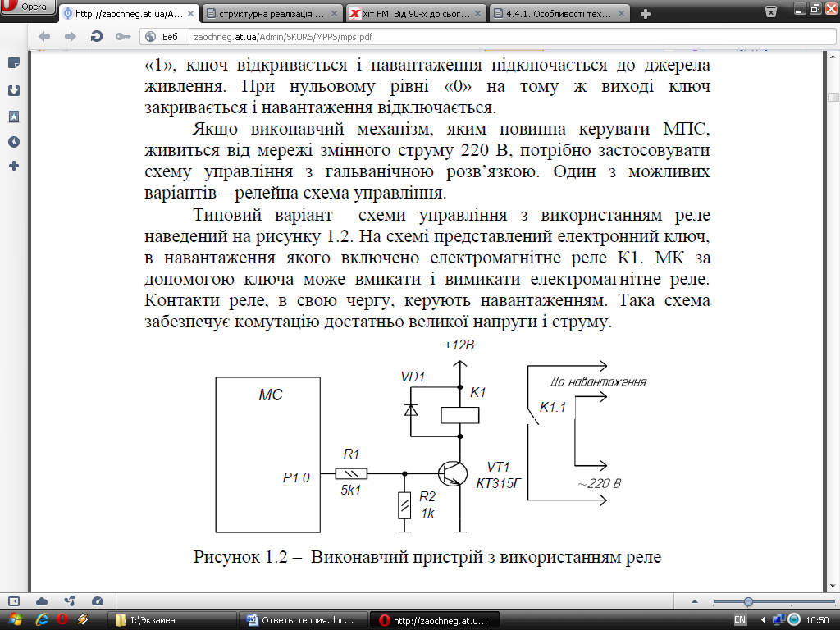This screenshot has height=630, width=840.
Task: Open the Opera main menu button
Action: [x=27, y=7]
